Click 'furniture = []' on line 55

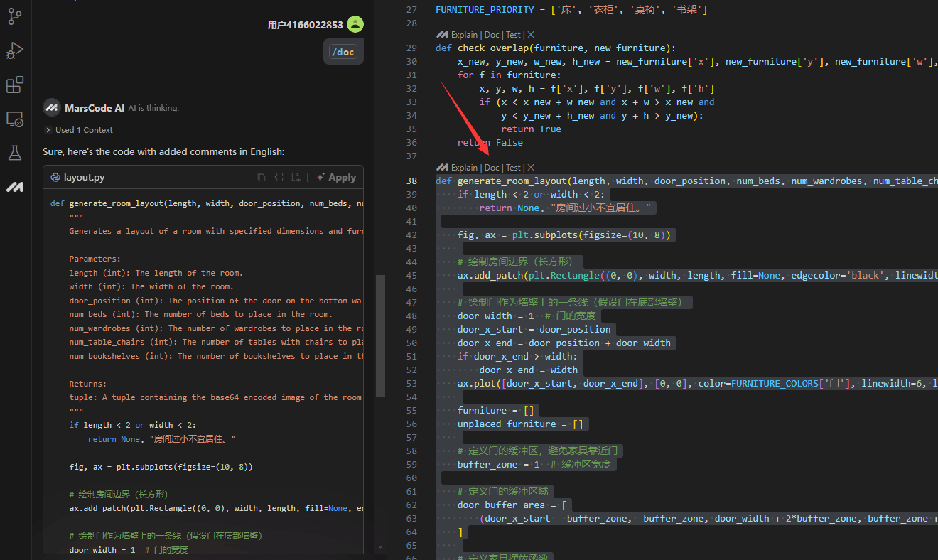496,410
